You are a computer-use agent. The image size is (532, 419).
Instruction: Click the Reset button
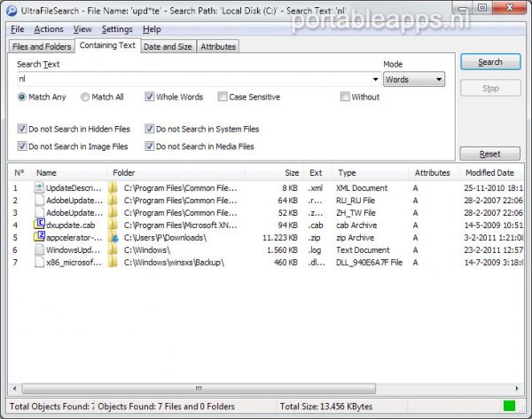(489, 154)
